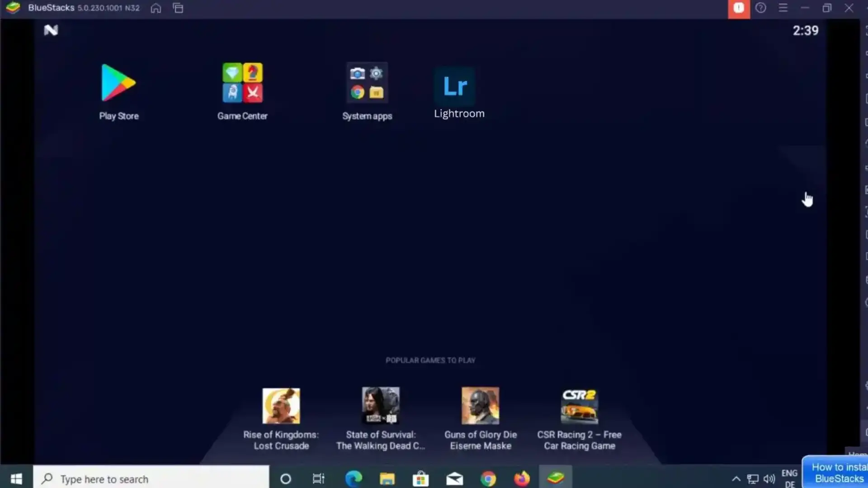Open Guns of Glory Die Eiserne Maske
The height and width of the screenshot is (488, 868).
point(480,405)
